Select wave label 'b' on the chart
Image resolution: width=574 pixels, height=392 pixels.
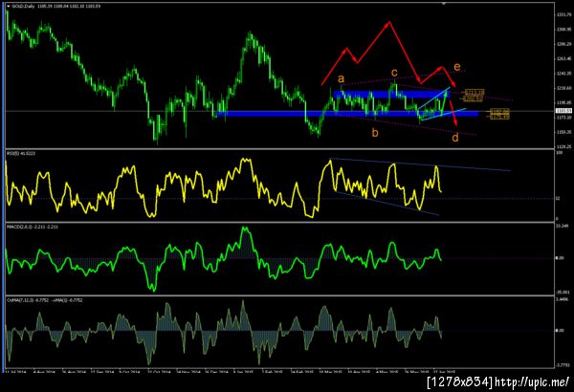(x=375, y=132)
